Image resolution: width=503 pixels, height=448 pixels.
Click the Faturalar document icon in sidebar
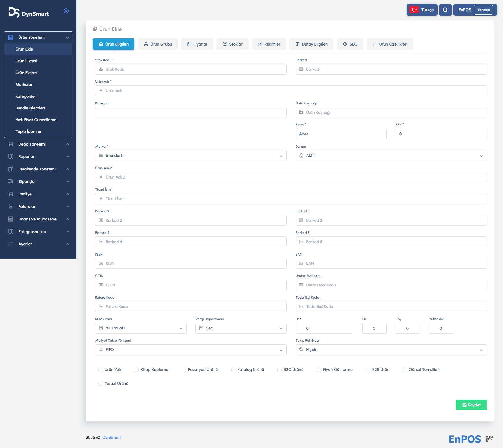coord(11,207)
